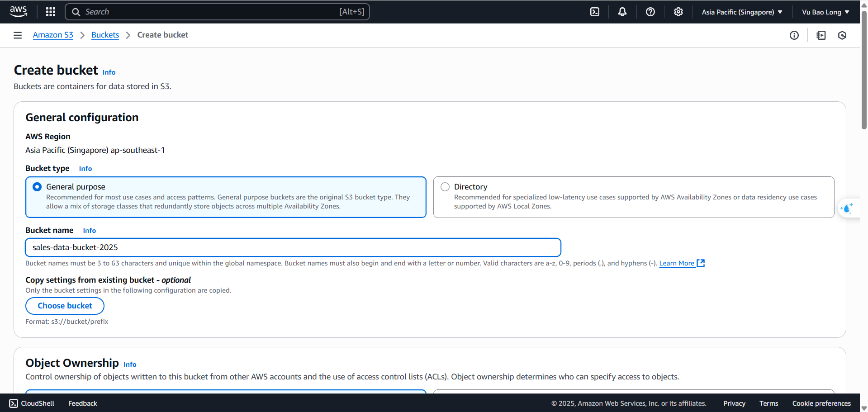The width and height of the screenshot is (868, 412).
Task: Click the search magnifier icon
Action: [76, 12]
